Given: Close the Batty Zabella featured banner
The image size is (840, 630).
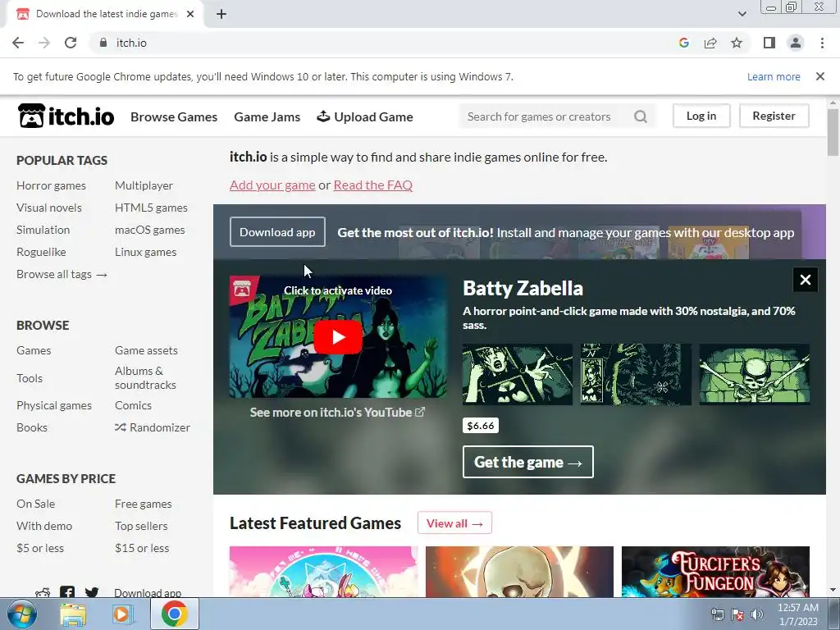Looking at the screenshot, I should [x=806, y=280].
